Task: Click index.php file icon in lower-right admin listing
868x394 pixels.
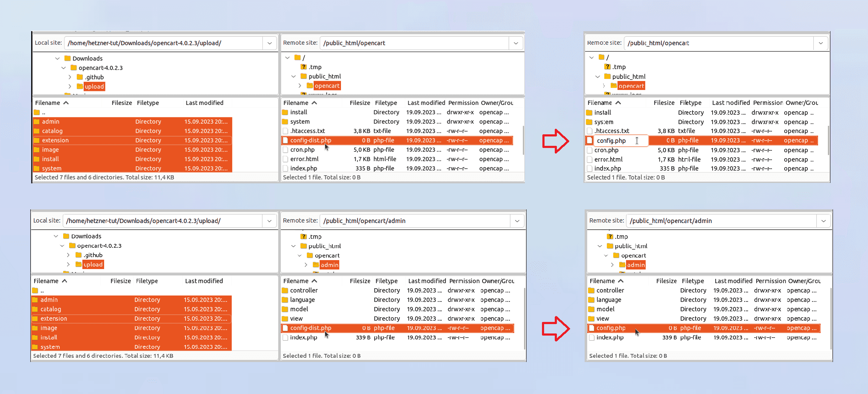Action: point(592,337)
